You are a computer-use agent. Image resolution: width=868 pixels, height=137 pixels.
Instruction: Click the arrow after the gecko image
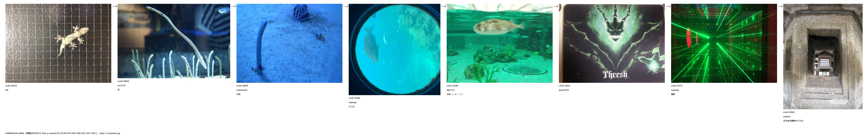click(x=114, y=6)
